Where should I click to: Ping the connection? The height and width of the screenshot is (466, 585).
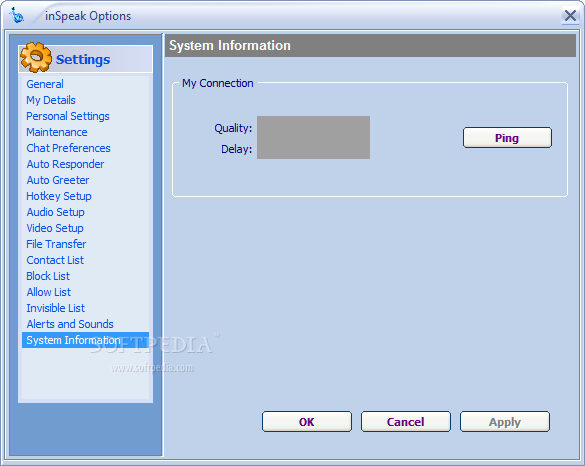[507, 138]
